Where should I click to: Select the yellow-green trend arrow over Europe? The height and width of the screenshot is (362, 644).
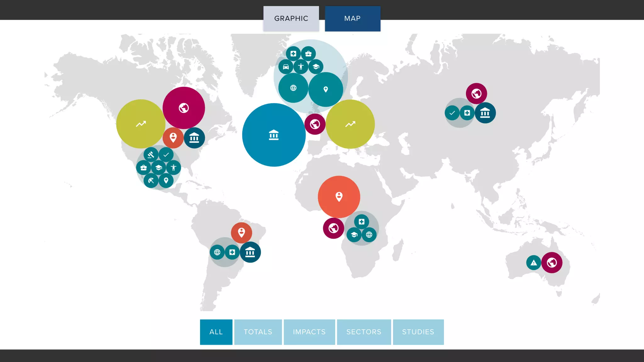(350, 124)
